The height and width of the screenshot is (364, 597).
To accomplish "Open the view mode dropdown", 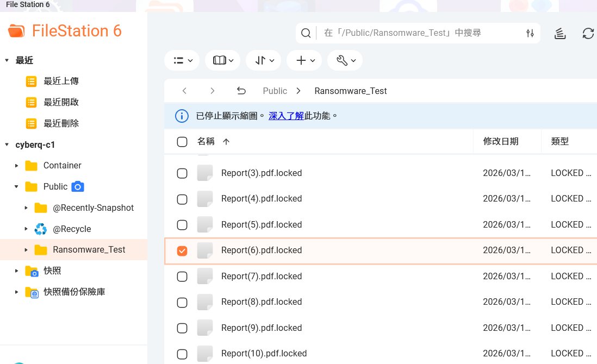I will point(182,60).
